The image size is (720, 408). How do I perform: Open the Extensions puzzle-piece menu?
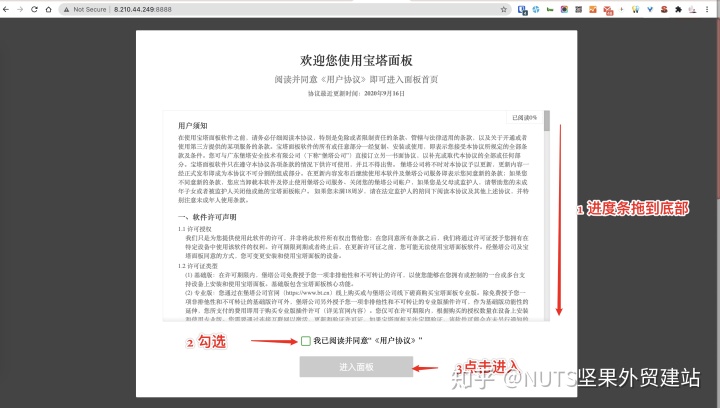pyautogui.click(x=678, y=9)
